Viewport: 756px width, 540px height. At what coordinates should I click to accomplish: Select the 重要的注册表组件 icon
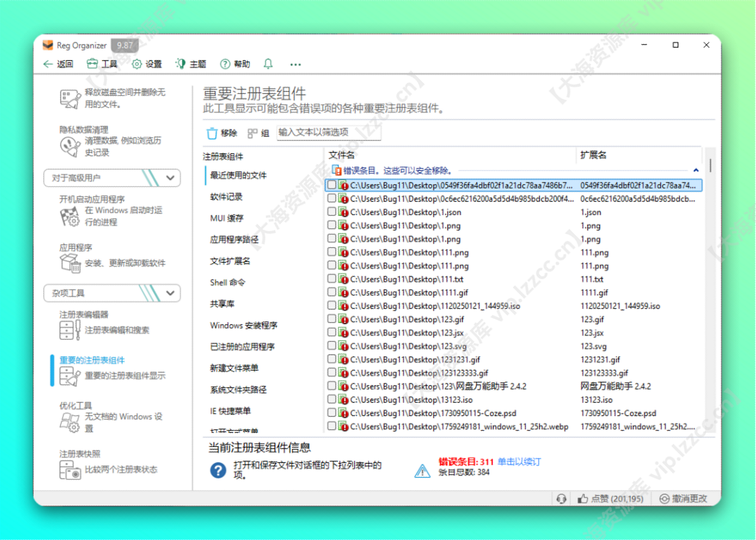tap(70, 376)
